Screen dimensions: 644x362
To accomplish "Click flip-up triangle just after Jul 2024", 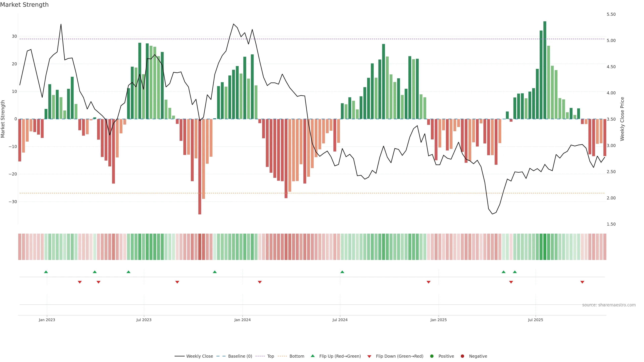I will [x=342, y=272].
